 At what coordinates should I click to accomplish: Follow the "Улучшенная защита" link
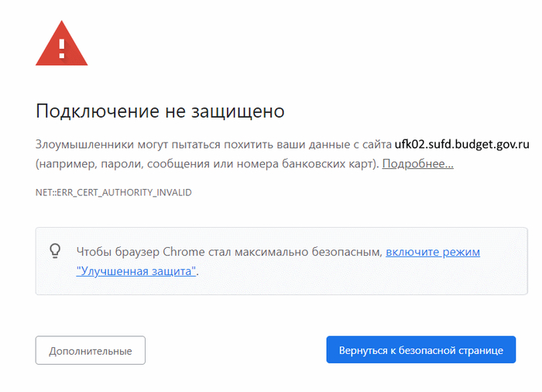[x=136, y=271]
